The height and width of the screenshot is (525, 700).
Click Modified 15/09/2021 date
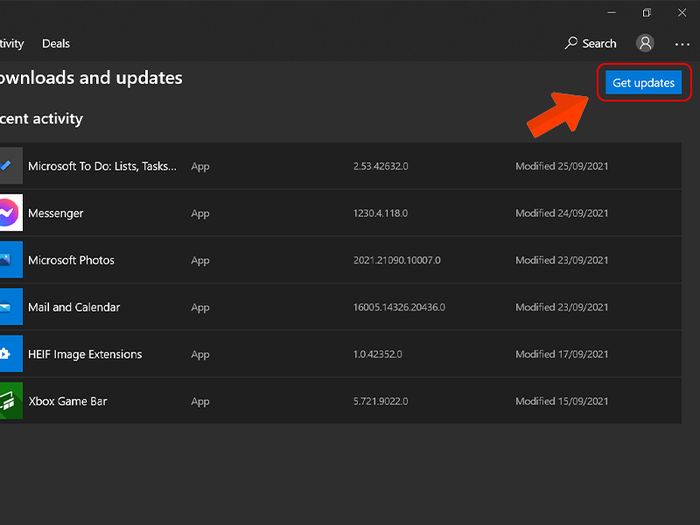(x=562, y=401)
